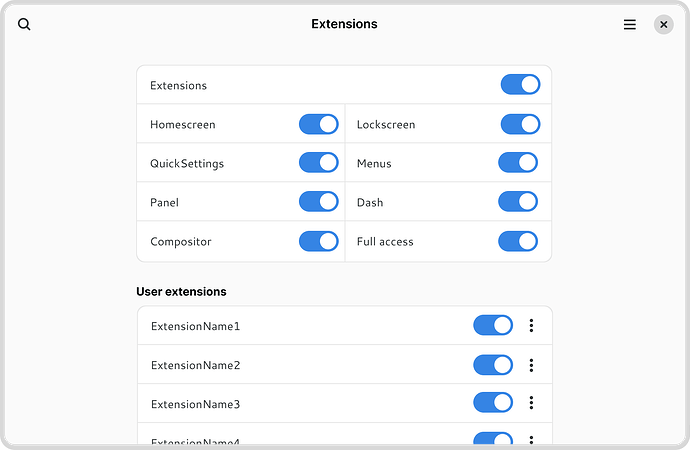The height and width of the screenshot is (450, 690).
Task: Open the search icon in header
Action: [x=24, y=24]
